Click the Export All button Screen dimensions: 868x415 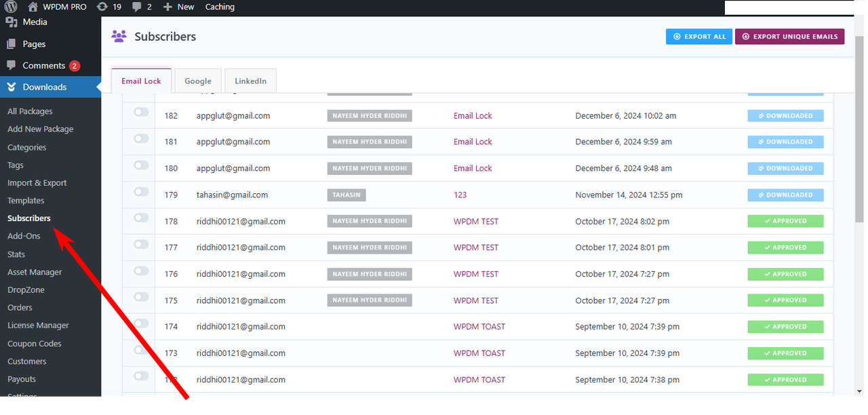pyautogui.click(x=699, y=37)
